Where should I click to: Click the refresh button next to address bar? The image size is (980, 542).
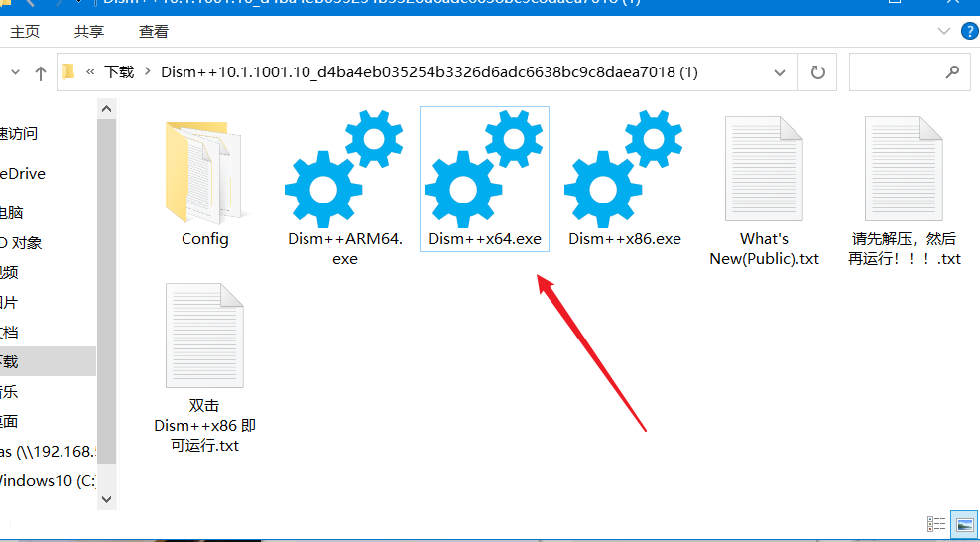(817, 72)
